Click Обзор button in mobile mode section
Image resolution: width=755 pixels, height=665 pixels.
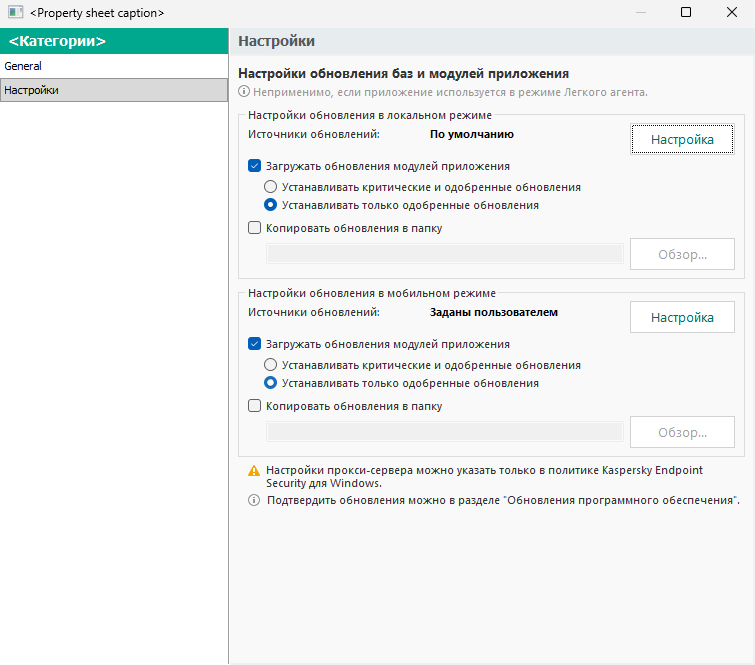tap(682, 432)
